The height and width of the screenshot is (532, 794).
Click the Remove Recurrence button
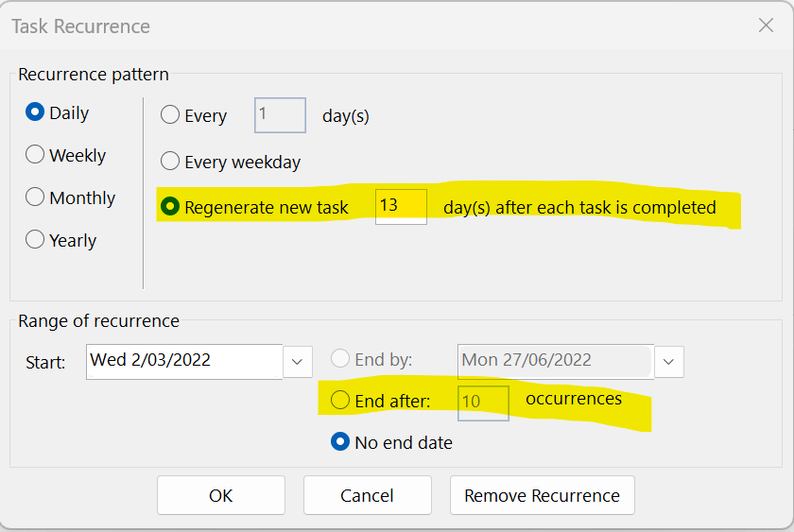pos(542,495)
